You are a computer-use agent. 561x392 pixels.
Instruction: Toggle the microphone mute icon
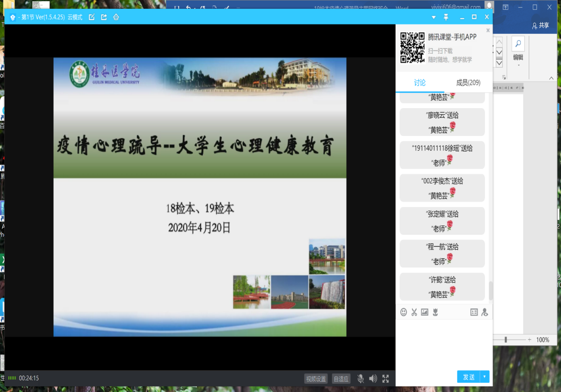click(361, 379)
